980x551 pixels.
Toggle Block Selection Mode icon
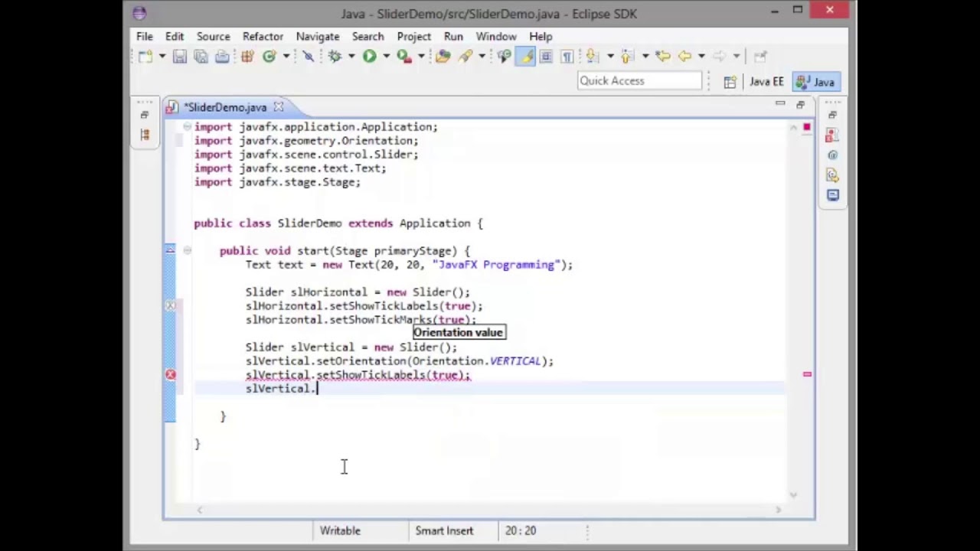(546, 56)
